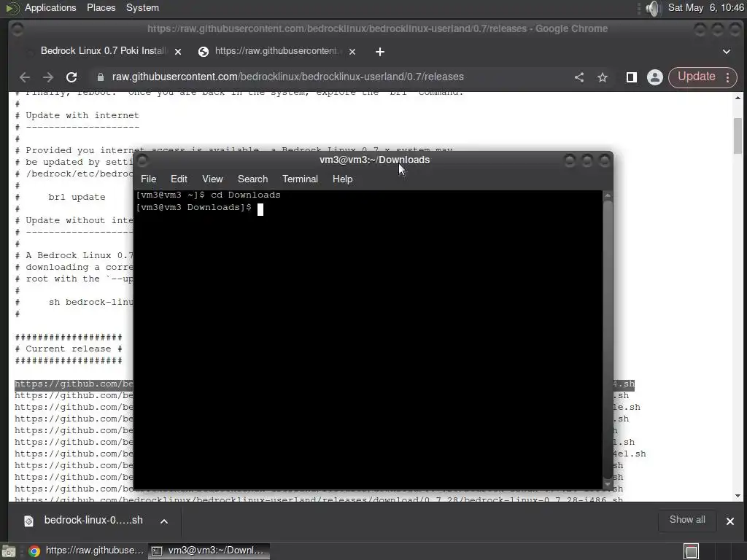The height and width of the screenshot is (560, 747).
Task: Click show desktop icon in taskbar
Action: [x=9, y=551]
